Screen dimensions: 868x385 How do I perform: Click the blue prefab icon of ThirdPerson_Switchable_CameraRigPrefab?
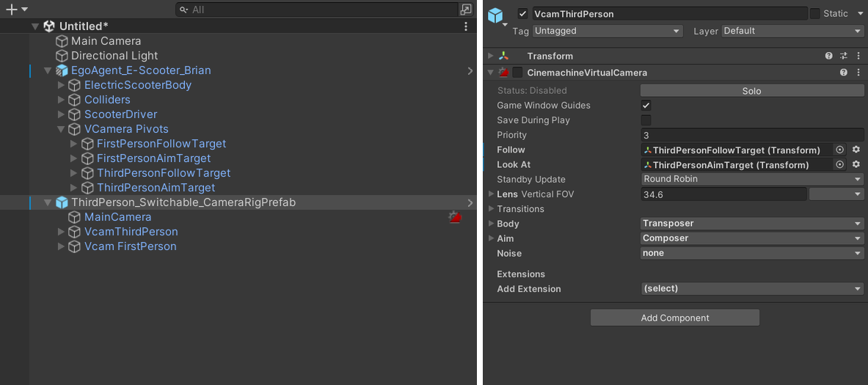[x=62, y=202]
